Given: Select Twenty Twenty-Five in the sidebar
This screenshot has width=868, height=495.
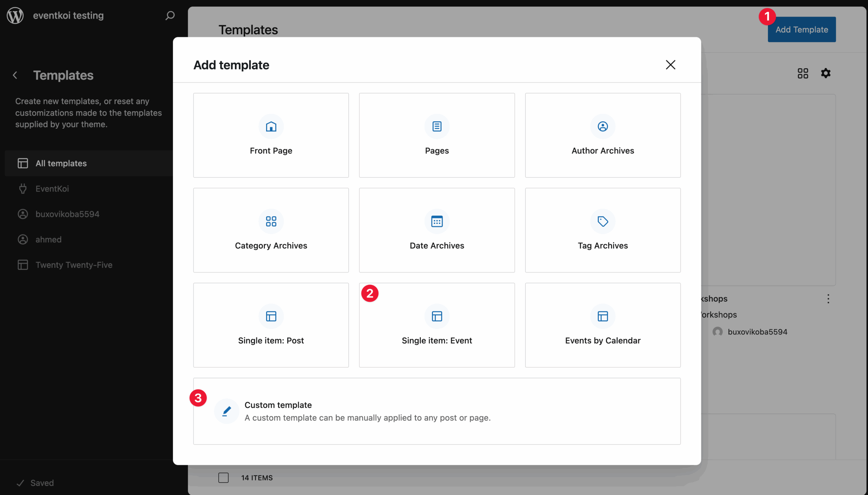Looking at the screenshot, I should (89, 265).
